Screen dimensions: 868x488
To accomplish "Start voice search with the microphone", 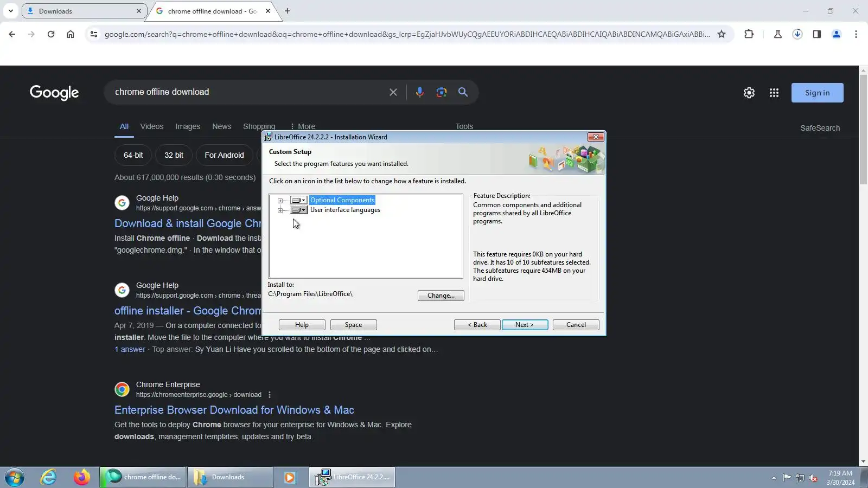I will pos(419,92).
